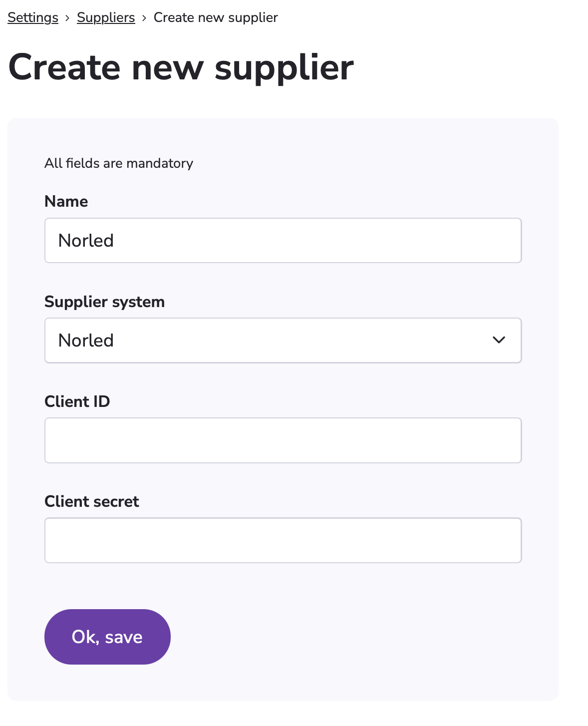
Task: Focus the empty Client secret input
Action: pos(283,540)
